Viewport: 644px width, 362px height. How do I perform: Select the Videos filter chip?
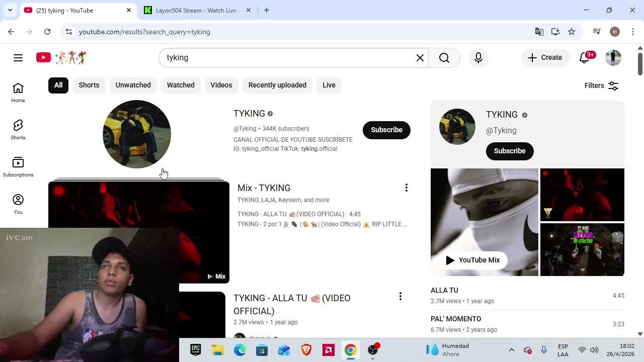pos(221,85)
